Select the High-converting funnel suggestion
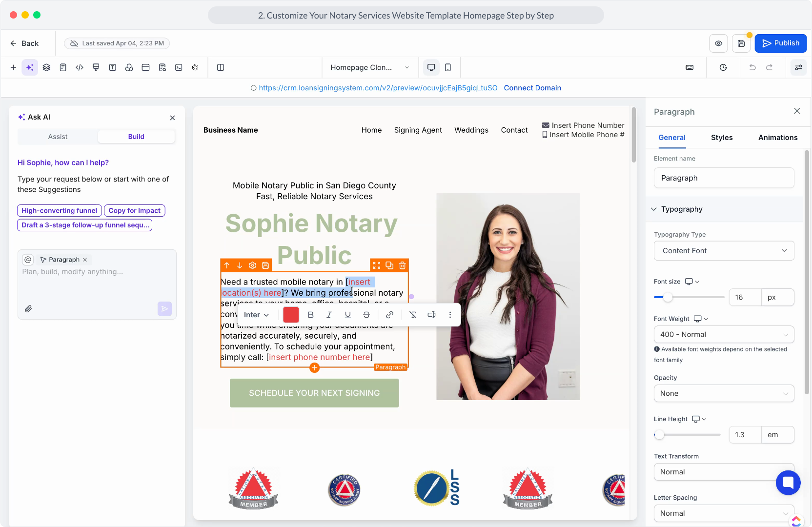Viewport: 812px width, 527px height. [60, 210]
